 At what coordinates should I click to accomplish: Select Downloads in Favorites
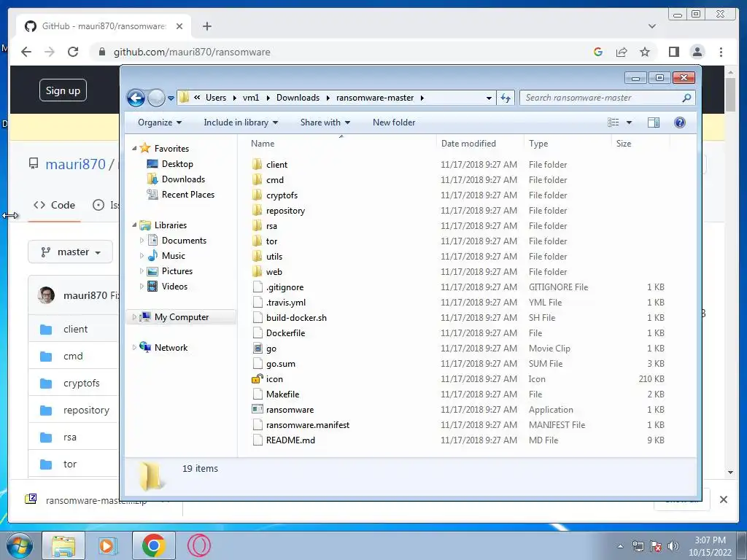pyautogui.click(x=183, y=179)
